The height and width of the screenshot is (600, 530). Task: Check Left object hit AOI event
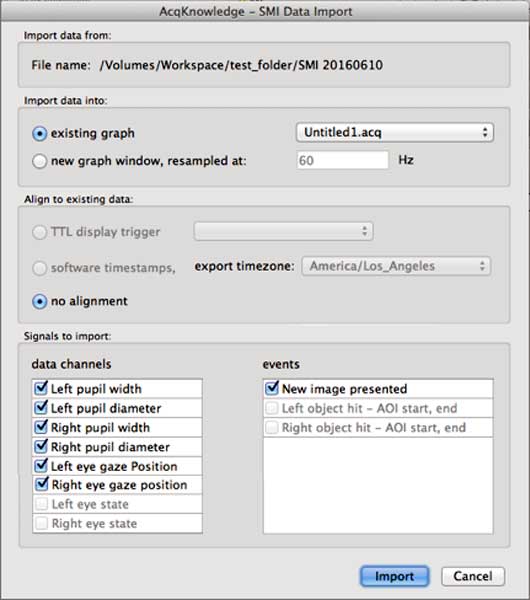click(x=272, y=408)
